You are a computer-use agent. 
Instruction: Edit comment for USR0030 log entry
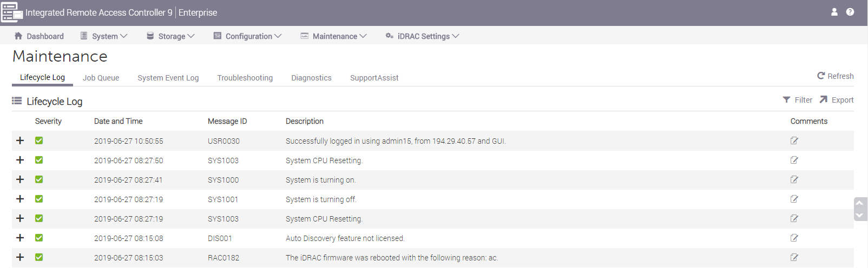pyautogui.click(x=794, y=140)
